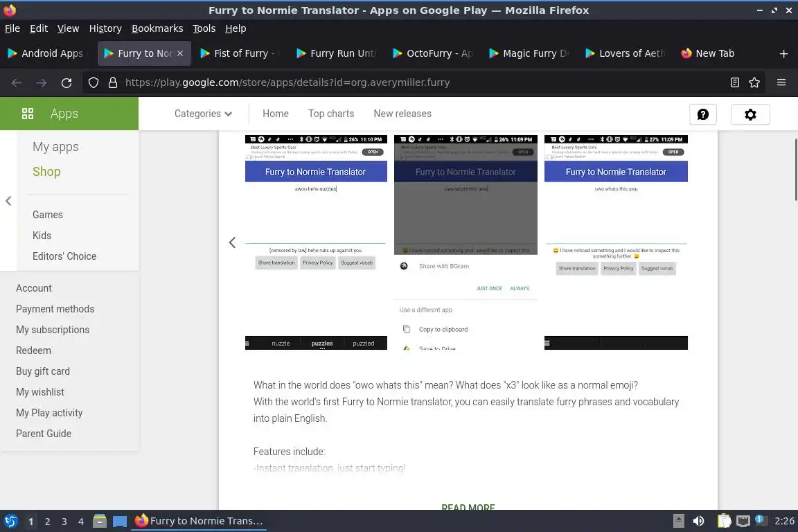Click the previous screenshot arrow in the carousel

(x=232, y=242)
